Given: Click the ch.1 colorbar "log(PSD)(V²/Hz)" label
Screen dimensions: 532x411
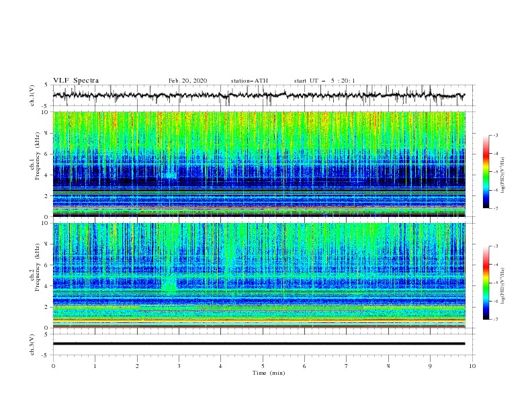Looking at the screenshot, I should point(503,175).
